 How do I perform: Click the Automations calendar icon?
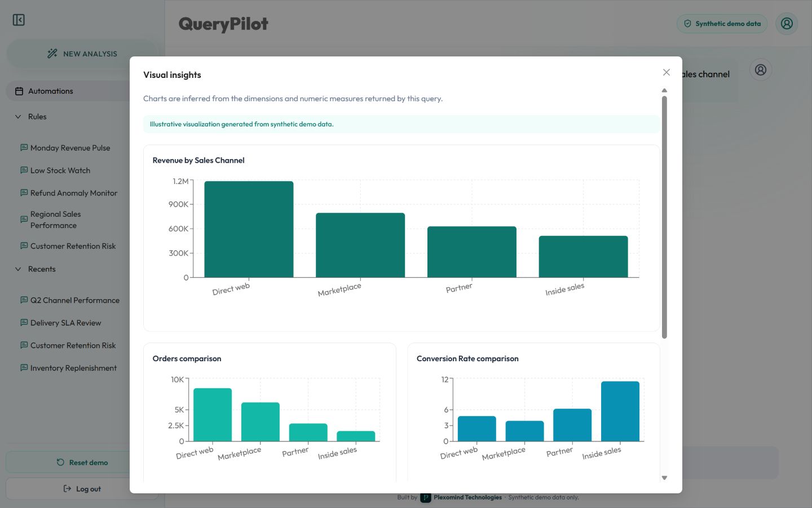coord(19,91)
